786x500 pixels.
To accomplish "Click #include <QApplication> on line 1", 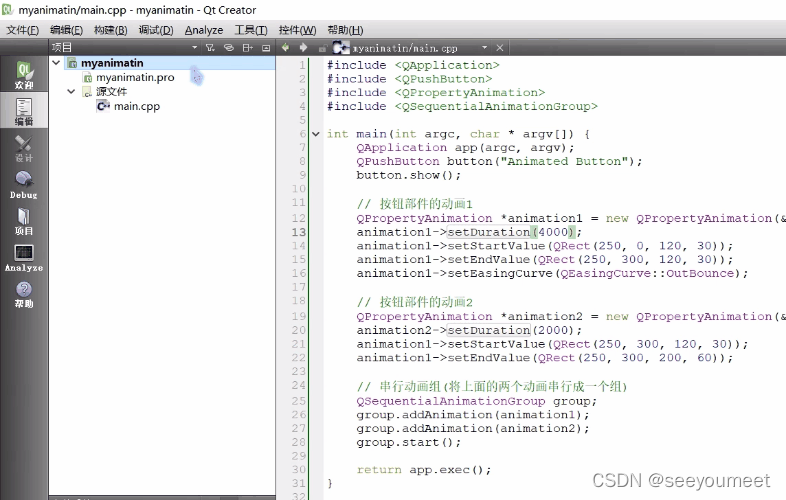I will [413, 65].
